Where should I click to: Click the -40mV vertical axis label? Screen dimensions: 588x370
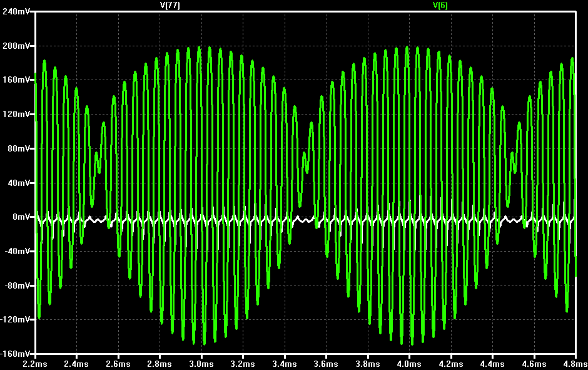click(x=18, y=251)
